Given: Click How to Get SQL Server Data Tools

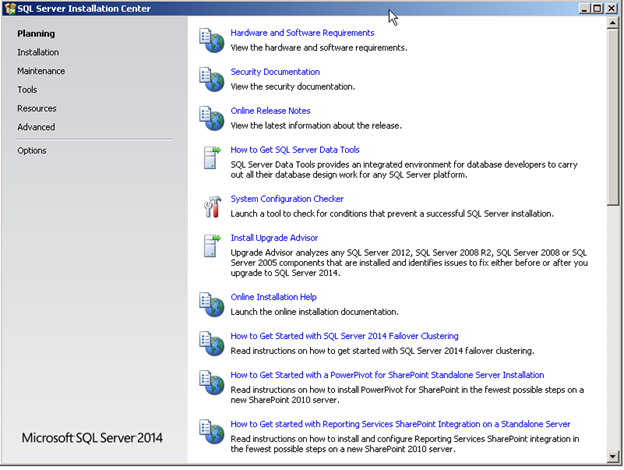Looking at the screenshot, I should point(295,150).
